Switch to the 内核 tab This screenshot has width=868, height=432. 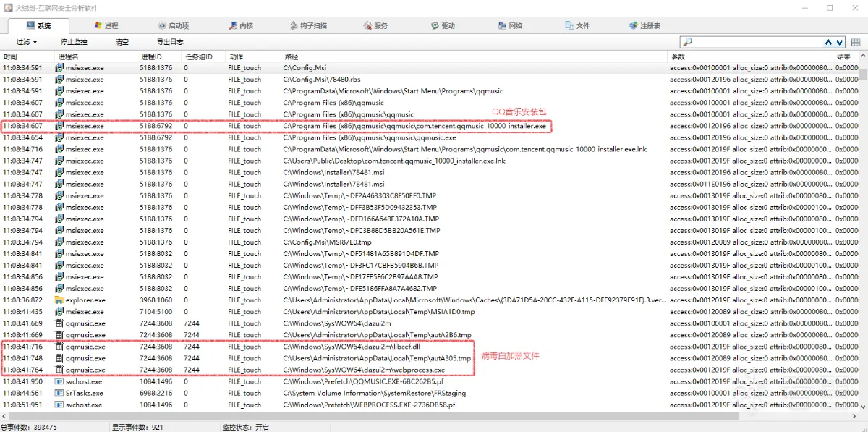point(241,25)
